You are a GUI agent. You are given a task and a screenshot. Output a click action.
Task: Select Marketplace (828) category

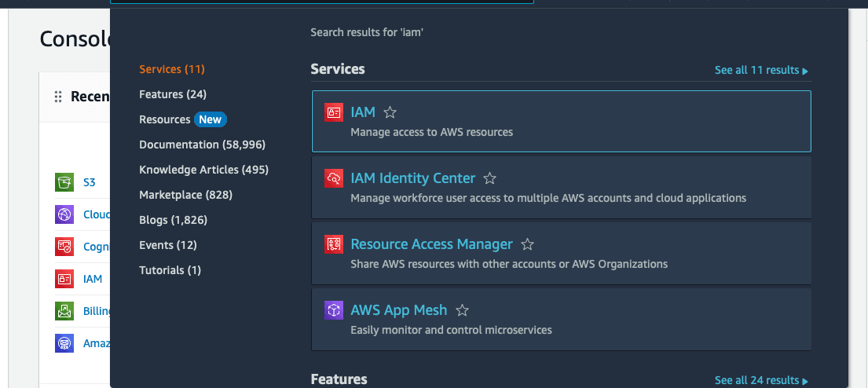click(185, 195)
